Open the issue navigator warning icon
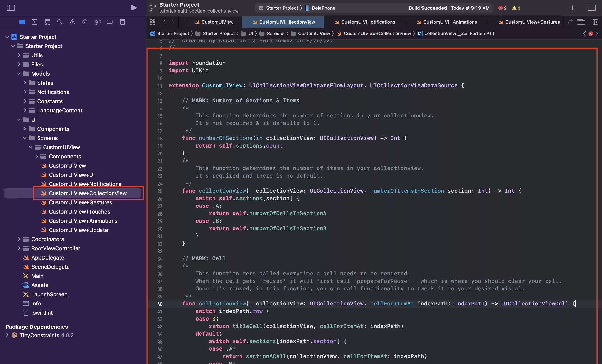This screenshot has height=364, width=602. tap(72, 22)
